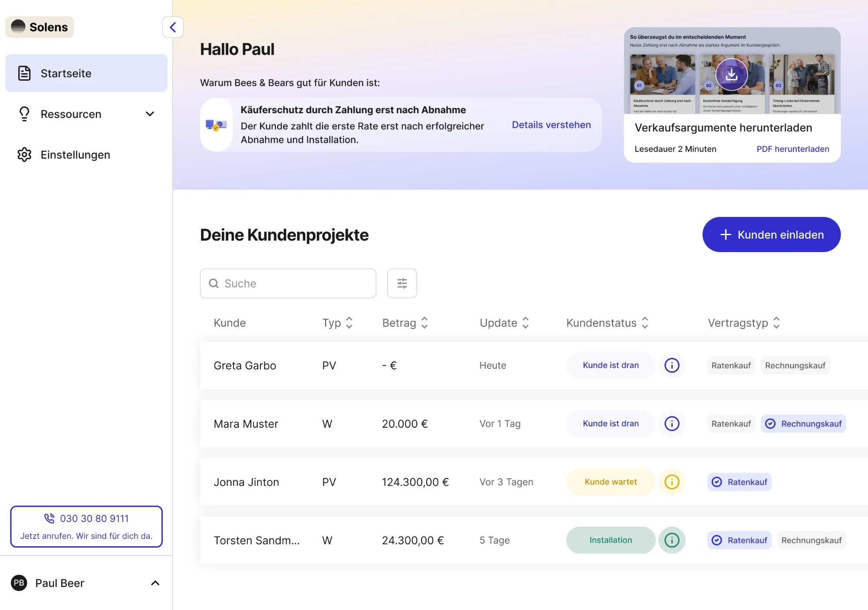Open Einstellungen in the sidebar
The width and height of the screenshot is (868, 610).
point(86,155)
